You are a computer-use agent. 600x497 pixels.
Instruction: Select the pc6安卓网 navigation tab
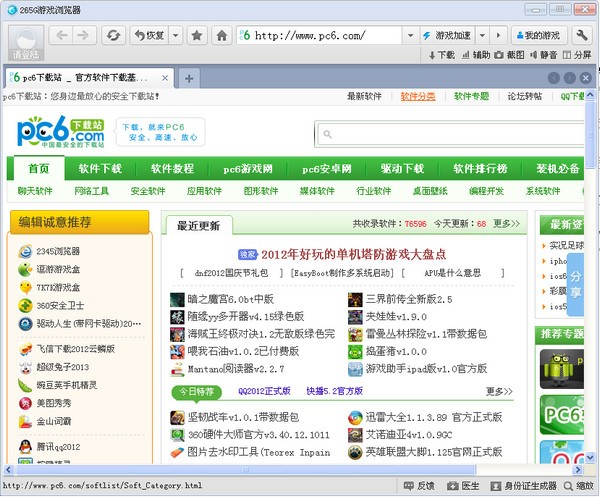pyautogui.click(x=326, y=168)
